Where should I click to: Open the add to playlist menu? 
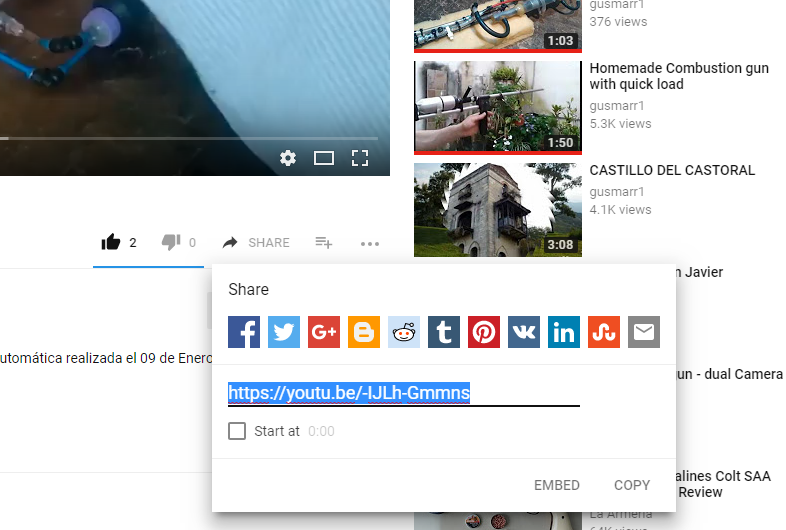pos(323,242)
